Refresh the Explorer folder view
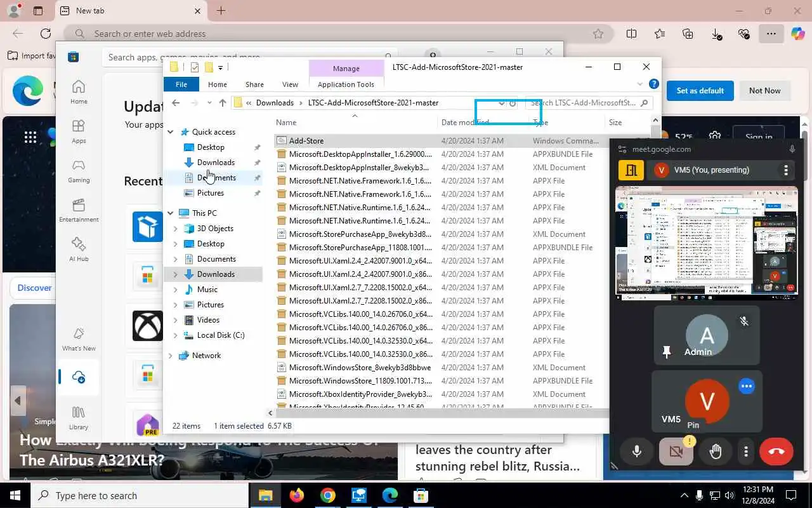The width and height of the screenshot is (812, 508). (513, 103)
